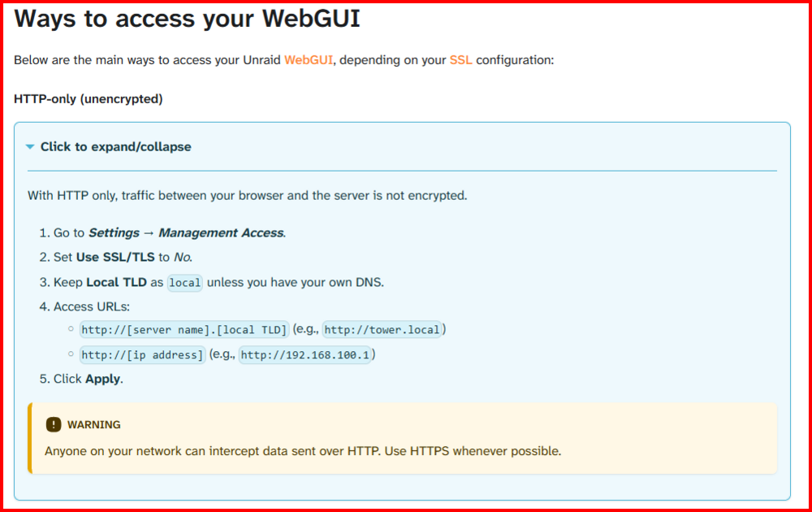Click the italic "Settings" text in step 1
The height and width of the screenshot is (512, 812).
pyautogui.click(x=114, y=233)
